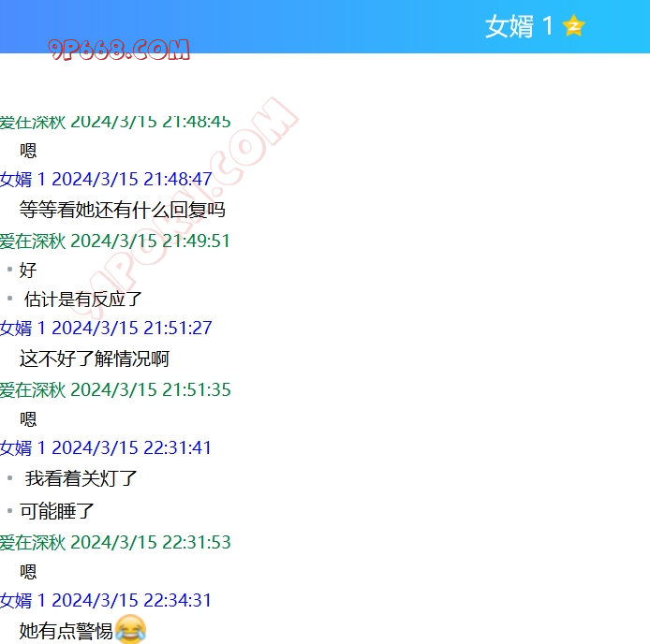
Task: Click sender line 爱在深秋 at 21:49:51
Action: click(x=115, y=241)
